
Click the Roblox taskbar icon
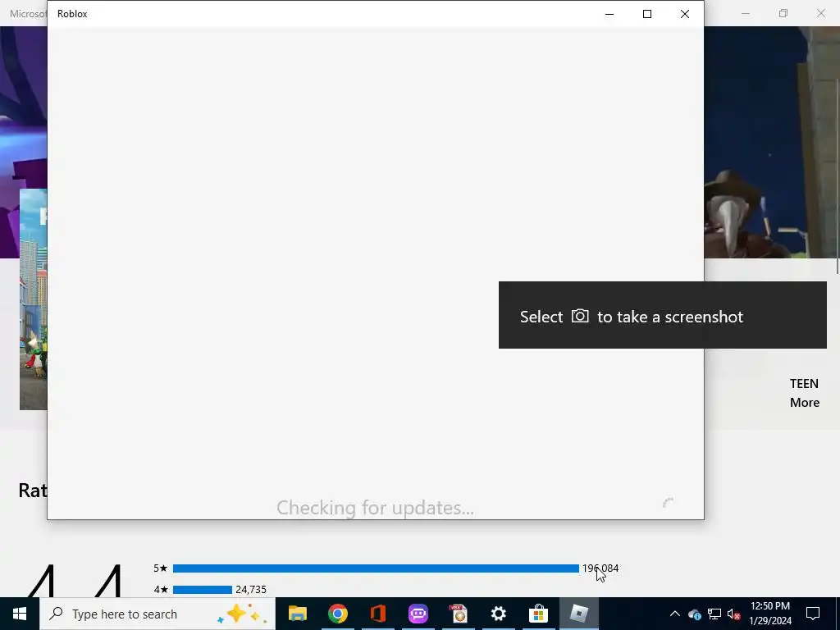coord(578,614)
